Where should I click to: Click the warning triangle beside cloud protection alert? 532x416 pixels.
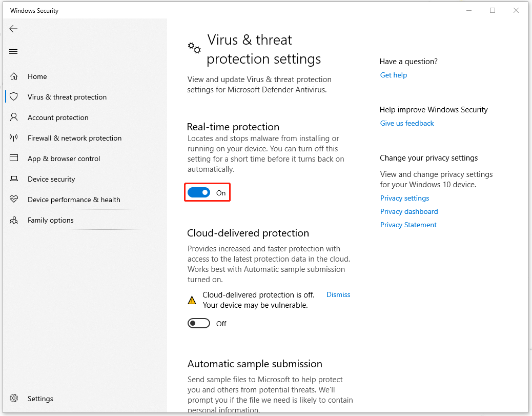(x=192, y=299)
